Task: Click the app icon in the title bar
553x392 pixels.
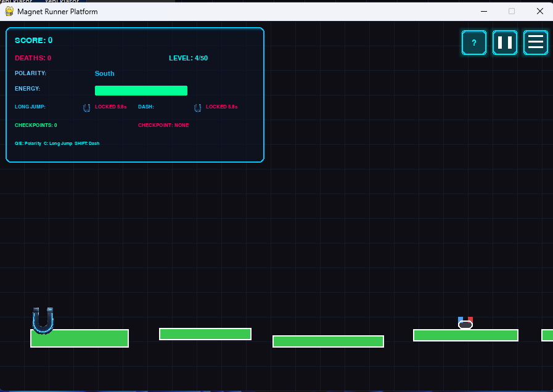Action: [x=9, y=11]
